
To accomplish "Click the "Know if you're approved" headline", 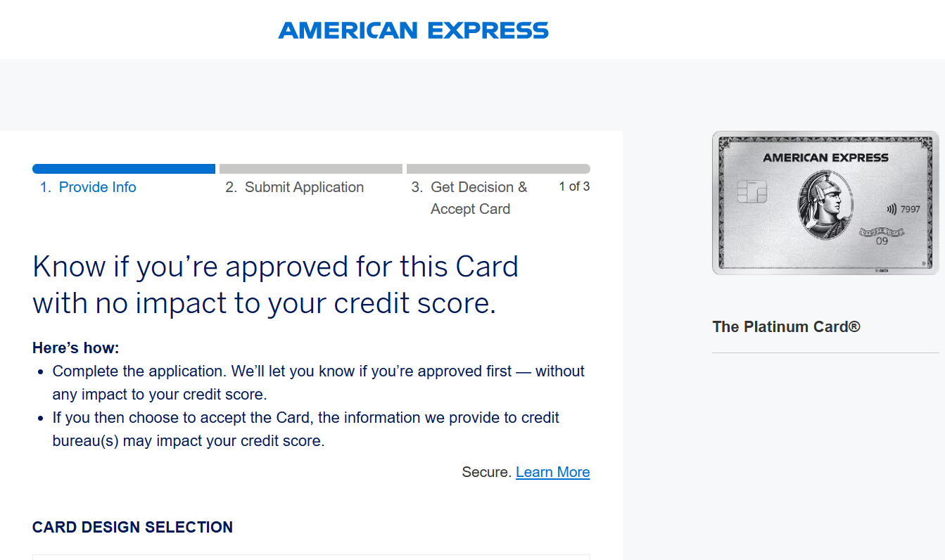I will click(275, 285).
